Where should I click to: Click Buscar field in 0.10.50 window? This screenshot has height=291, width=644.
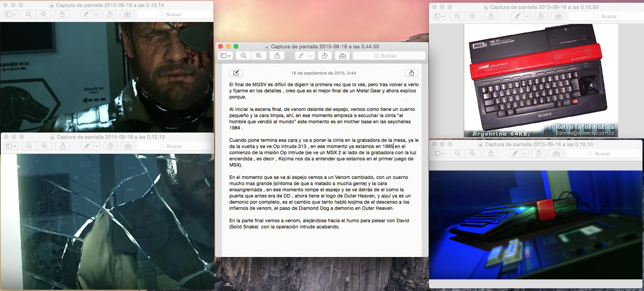pyautogui.click(x=606, y=16)
